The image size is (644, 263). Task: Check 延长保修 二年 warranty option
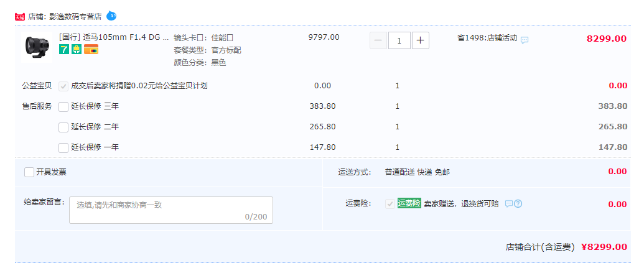coord(63,127)
